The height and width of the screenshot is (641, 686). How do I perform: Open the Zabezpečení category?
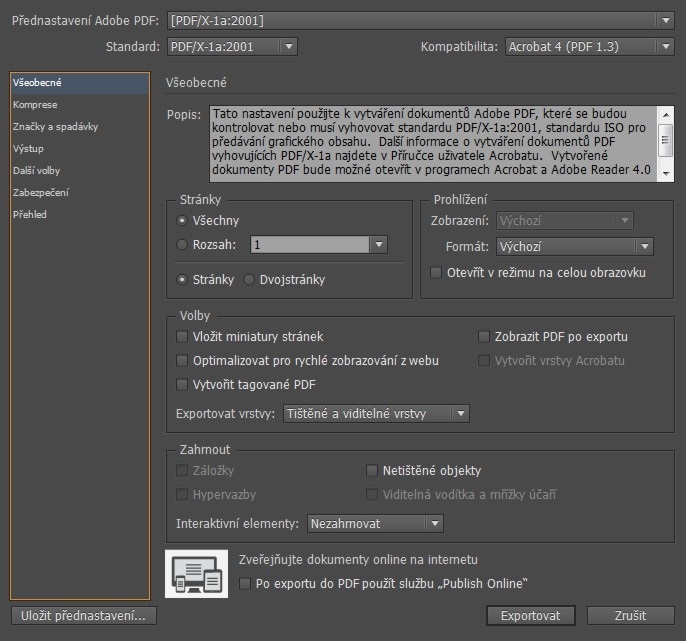80,193
